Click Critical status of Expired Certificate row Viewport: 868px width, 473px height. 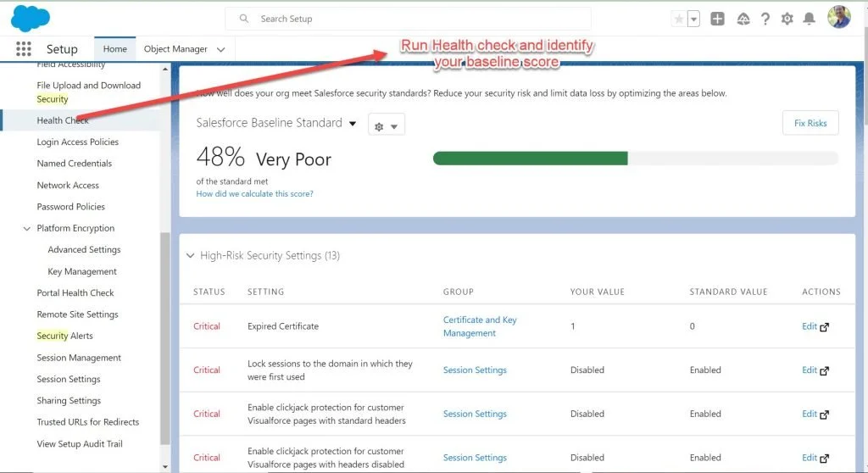tap(207, 326)
